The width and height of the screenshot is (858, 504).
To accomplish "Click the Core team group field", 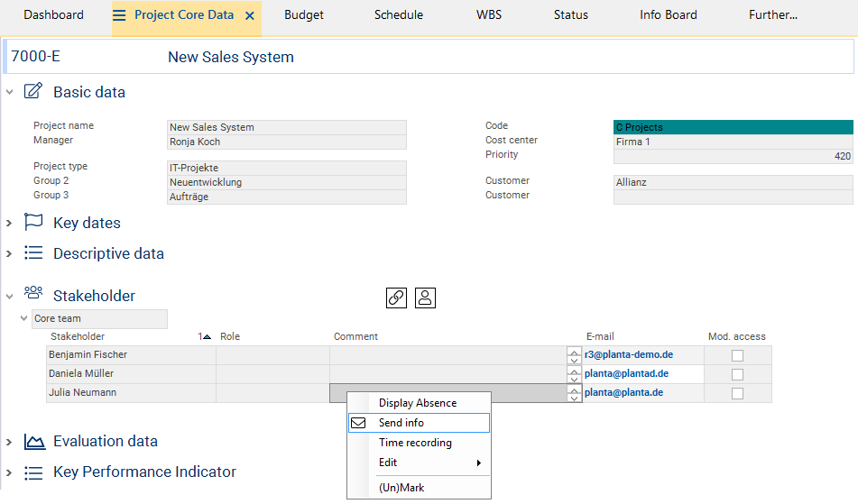I will click(99, 318).
